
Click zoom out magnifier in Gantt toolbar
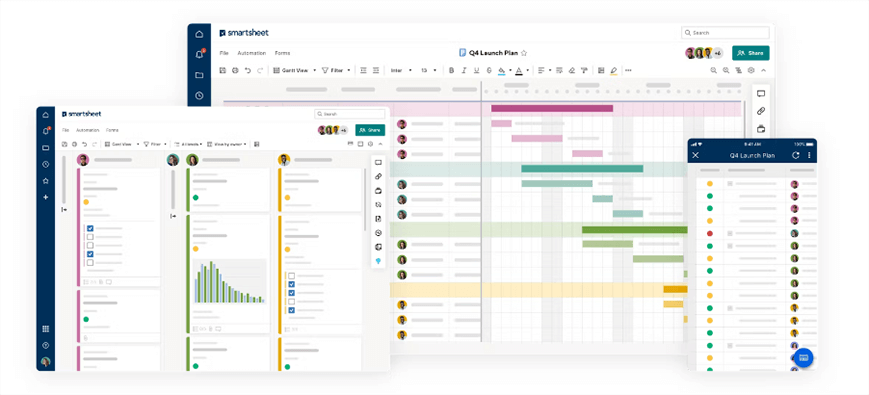pos(714,70)
